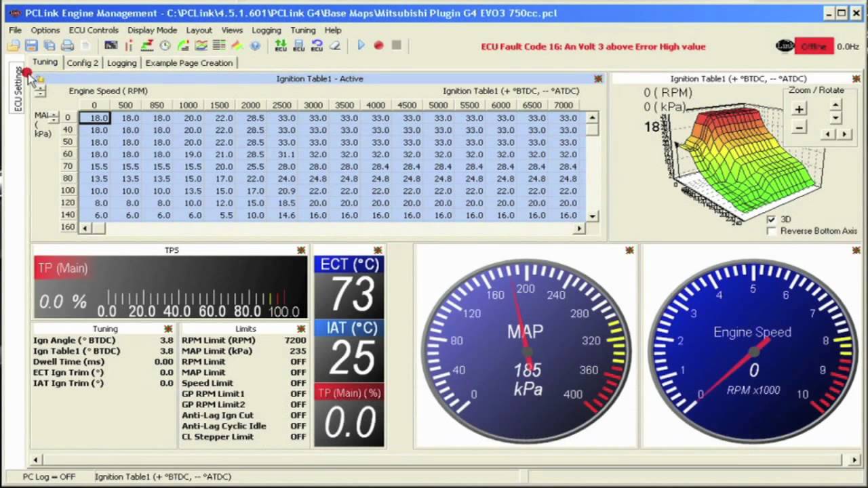
Task: Click the open file folder icon
Action: [x=14, y=45]
